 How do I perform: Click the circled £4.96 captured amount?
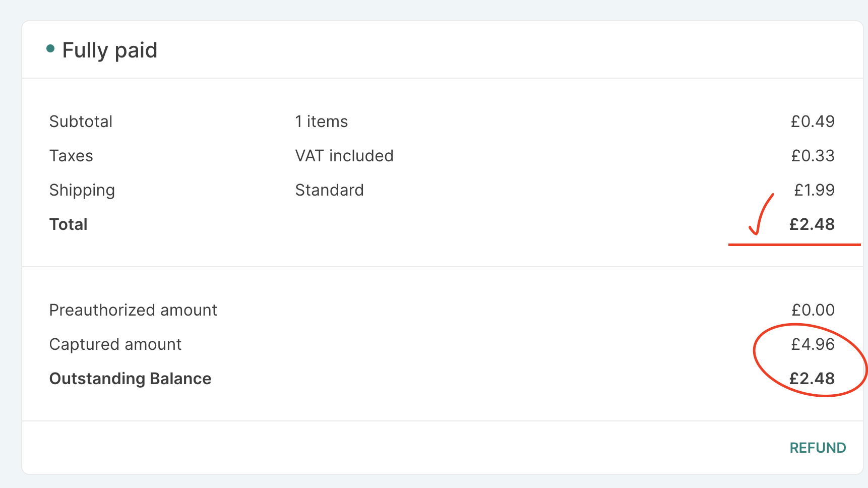(812, 344)
